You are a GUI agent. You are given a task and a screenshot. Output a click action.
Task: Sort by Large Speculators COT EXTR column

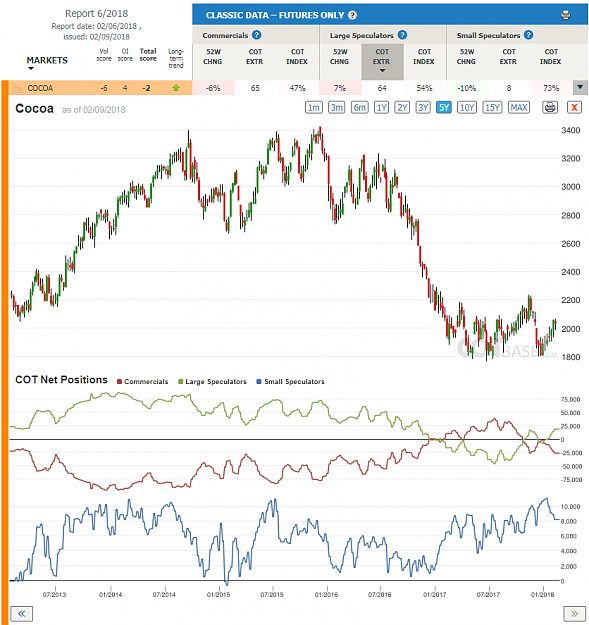click(382, 61)
